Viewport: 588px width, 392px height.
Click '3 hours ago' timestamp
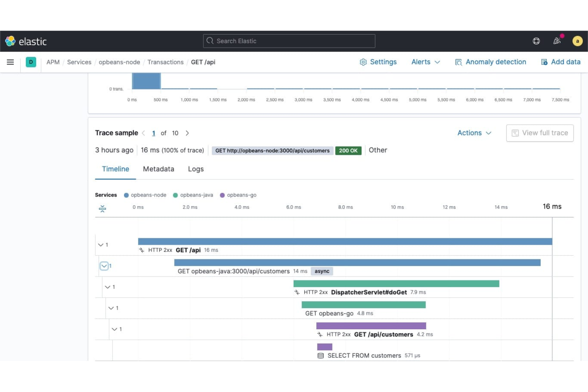click(114, 150)
